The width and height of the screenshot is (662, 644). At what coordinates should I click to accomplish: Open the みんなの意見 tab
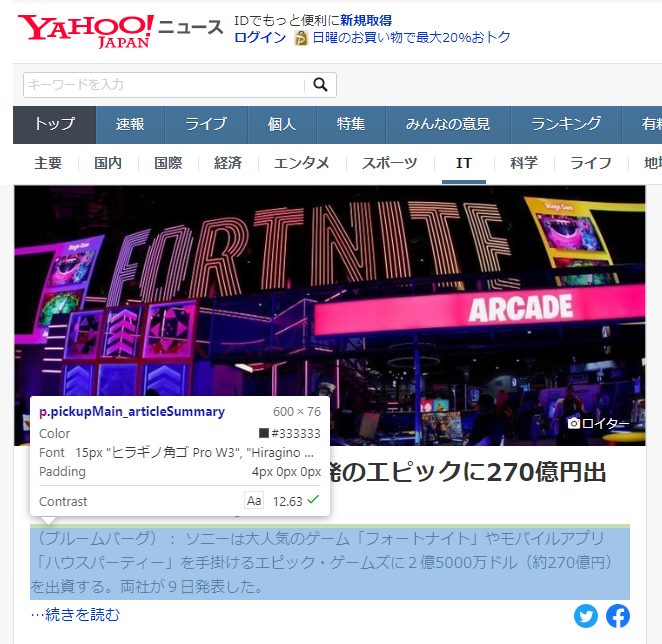pyautogui.click(x=448, y=125)
